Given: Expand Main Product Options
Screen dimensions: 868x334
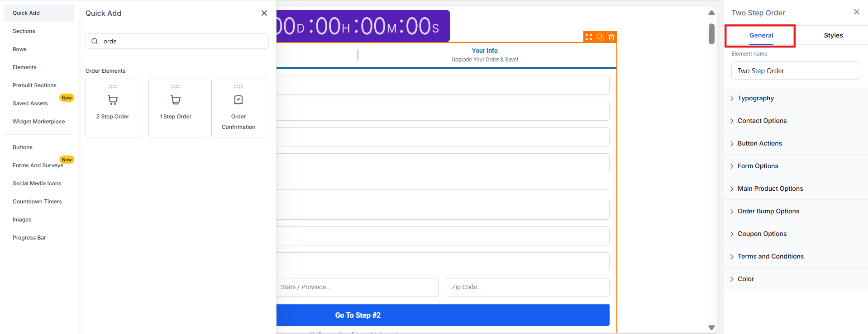Looking at the screenshot, I should tap(796, 188).
